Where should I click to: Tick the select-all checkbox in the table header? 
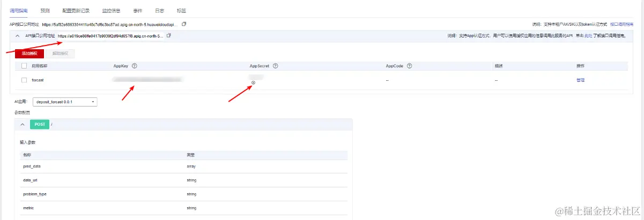click(24, 66)
